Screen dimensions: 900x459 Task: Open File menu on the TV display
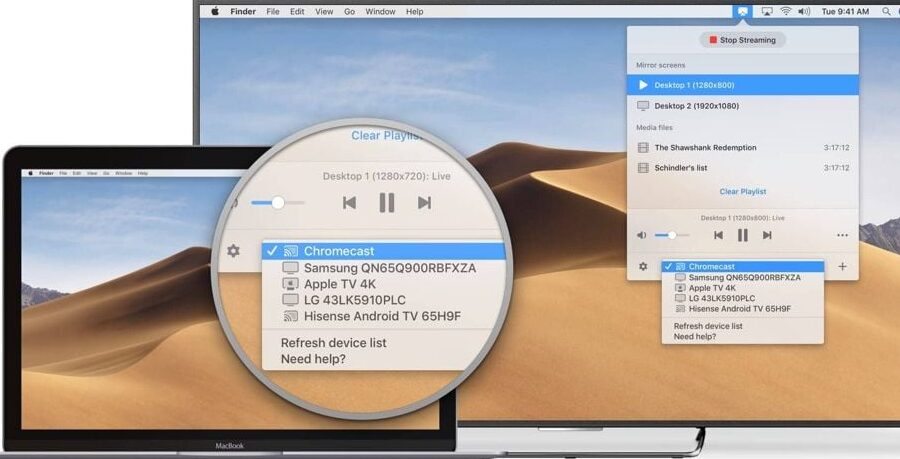pyautogui.click(x=273, y=11)
